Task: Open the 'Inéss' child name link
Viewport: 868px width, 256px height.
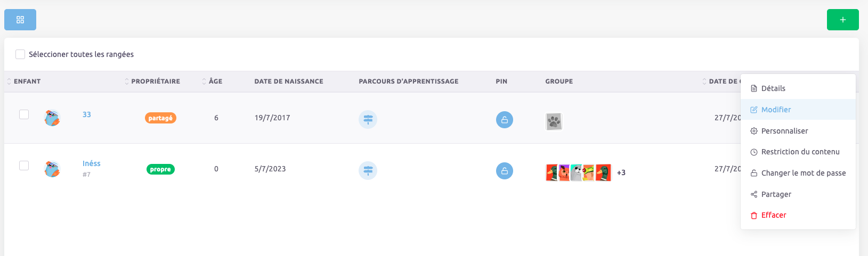Action: point(92,163)
